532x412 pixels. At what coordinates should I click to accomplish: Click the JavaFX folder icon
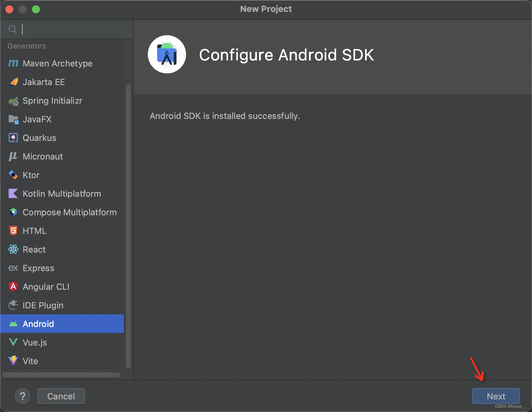(x=13, y=119)
